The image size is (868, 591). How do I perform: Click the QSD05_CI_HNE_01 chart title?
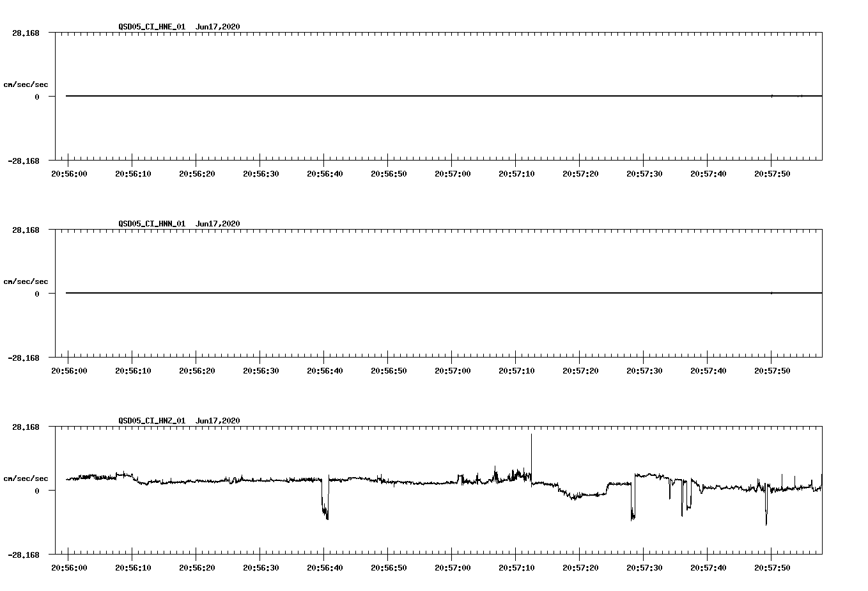tap(179, 26)
